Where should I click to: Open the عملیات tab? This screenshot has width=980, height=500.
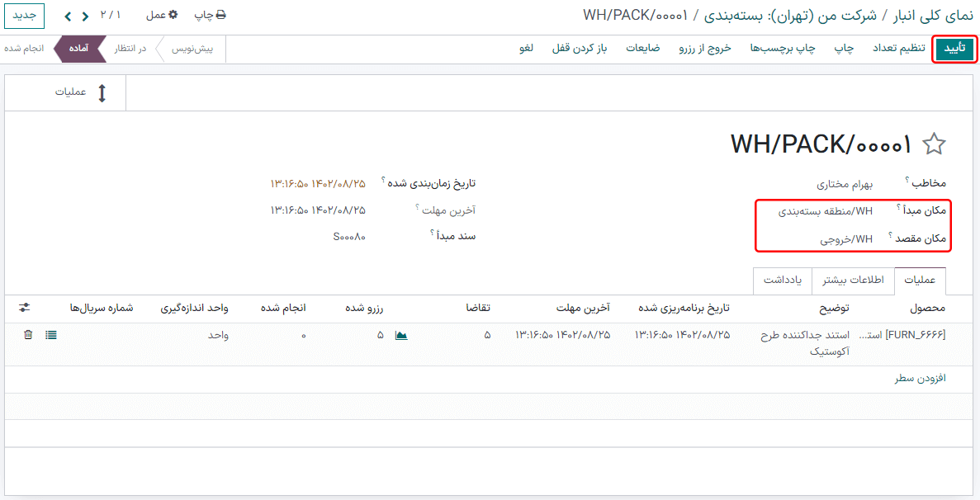(x=920, y=281)
